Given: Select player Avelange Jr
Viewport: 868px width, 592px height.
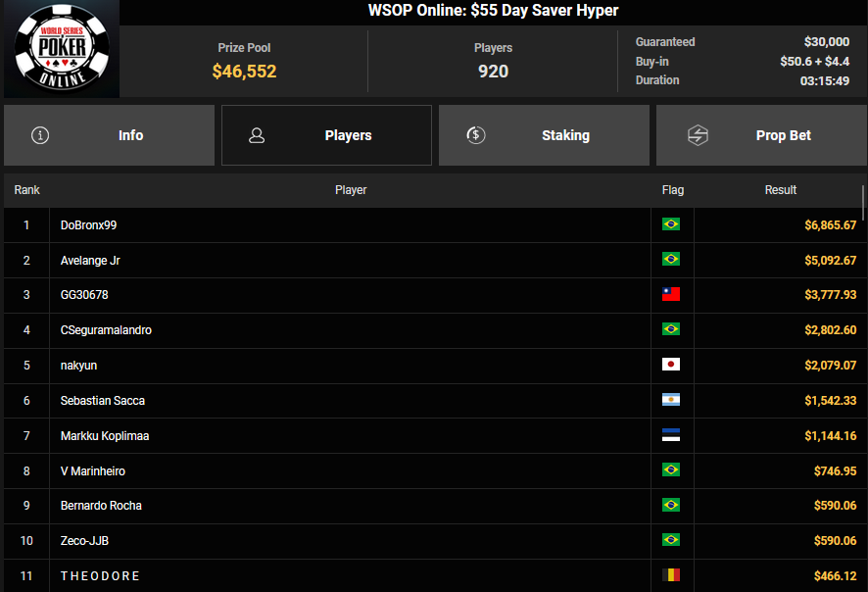Looking at the screenshot, I should point(90,260).
